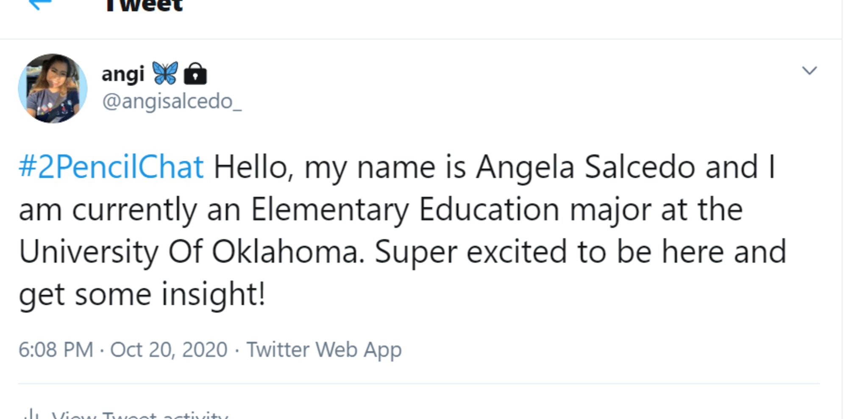Expand the tweet's more options chevron

tap(809, 70)
